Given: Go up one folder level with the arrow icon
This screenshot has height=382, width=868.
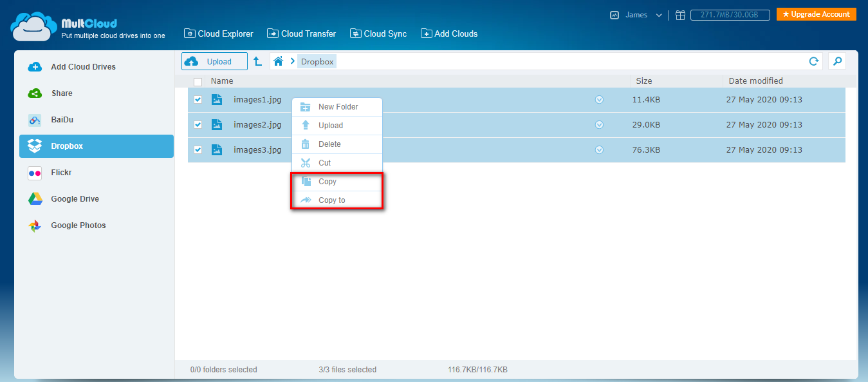Looking at the screenshot, I should (257, 61).
